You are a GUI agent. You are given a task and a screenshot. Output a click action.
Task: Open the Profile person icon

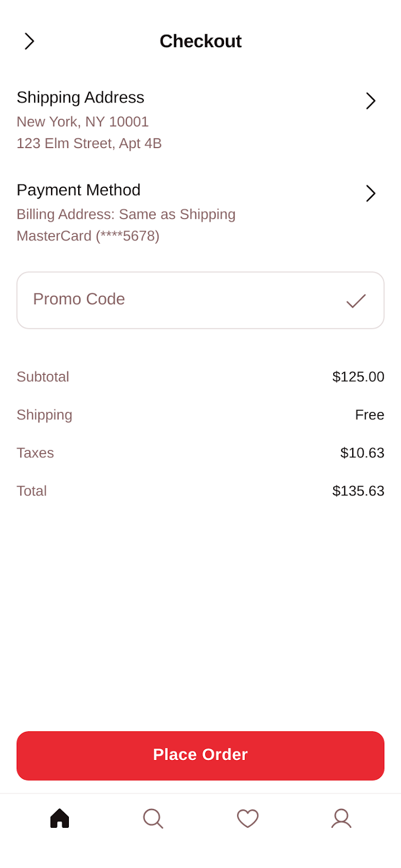pos(341,818)
